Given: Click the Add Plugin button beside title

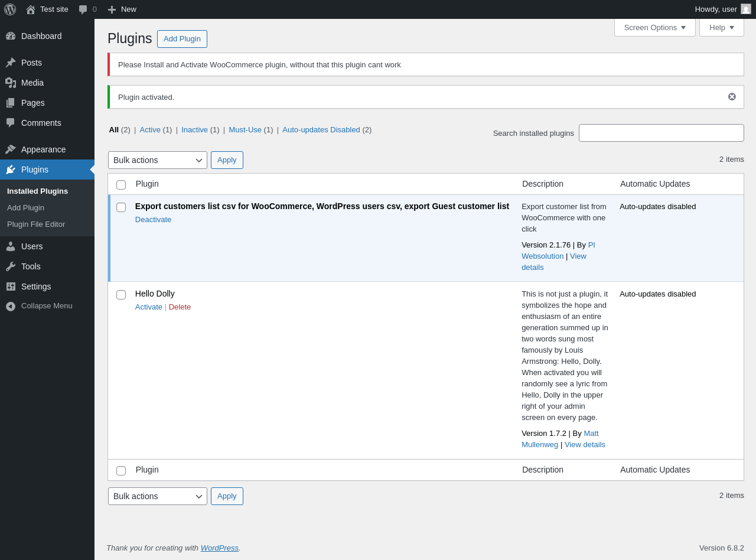Looking at the screenshot, I should 182,39.
